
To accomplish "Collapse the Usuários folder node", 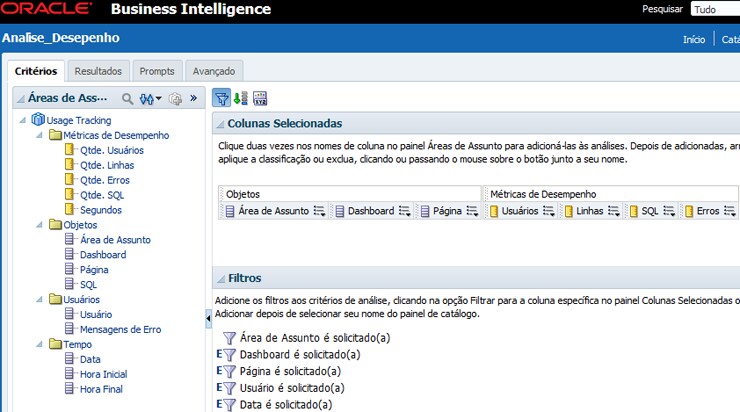I will pyautogui.click(x=39, y=300).
